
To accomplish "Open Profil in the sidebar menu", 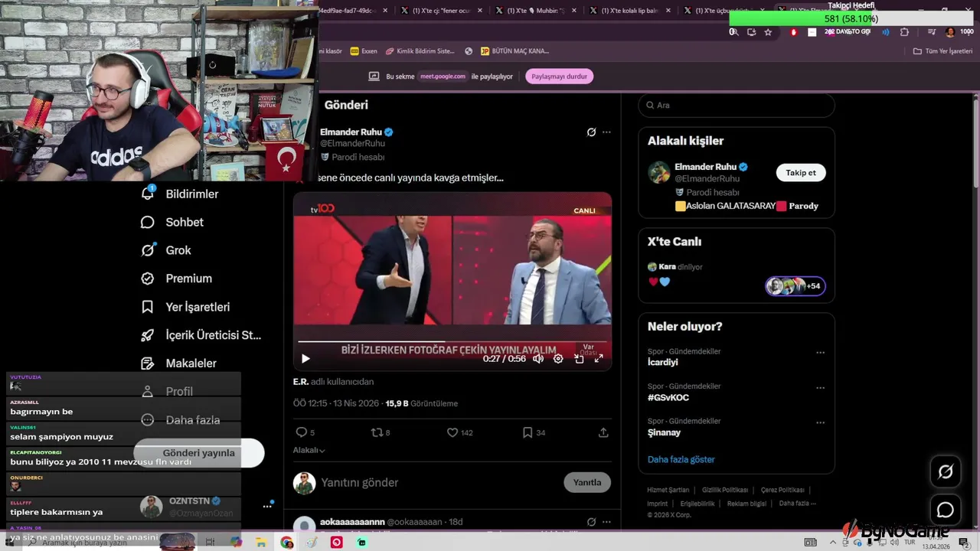I will pos(168,391).
